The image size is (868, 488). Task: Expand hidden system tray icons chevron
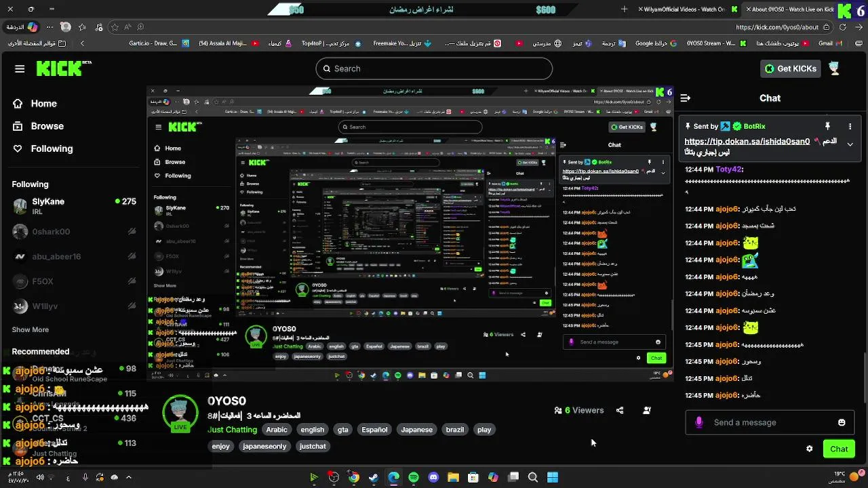(129, 477)
